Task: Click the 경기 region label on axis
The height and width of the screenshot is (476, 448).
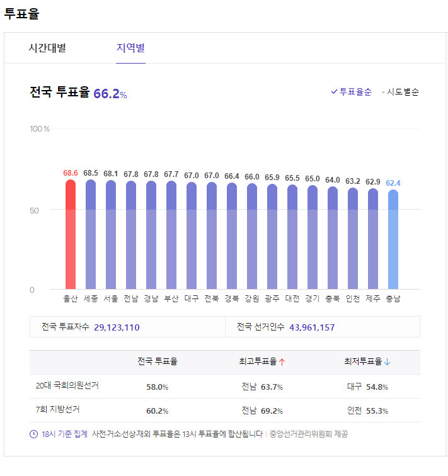Action: tap(313, 298)
